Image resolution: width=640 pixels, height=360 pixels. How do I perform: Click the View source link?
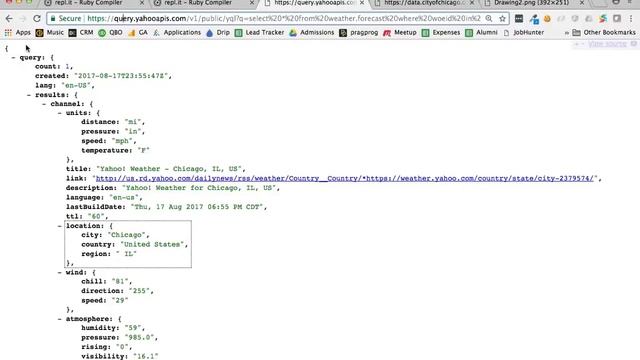607,44
